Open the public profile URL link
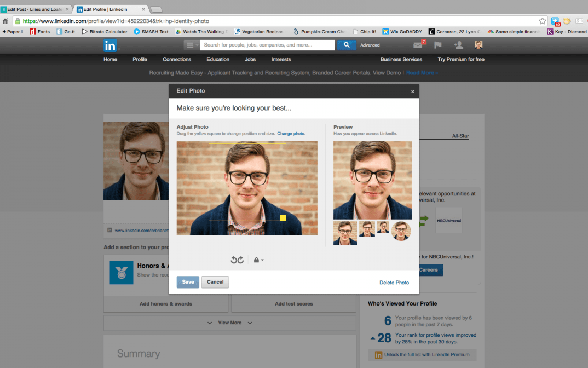 click(141, 231)
